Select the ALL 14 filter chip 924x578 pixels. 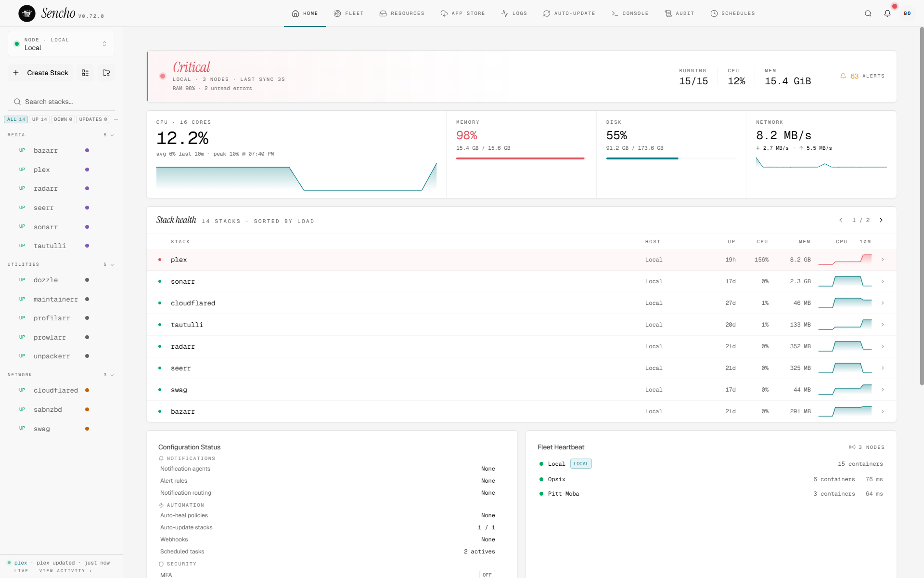16,119
